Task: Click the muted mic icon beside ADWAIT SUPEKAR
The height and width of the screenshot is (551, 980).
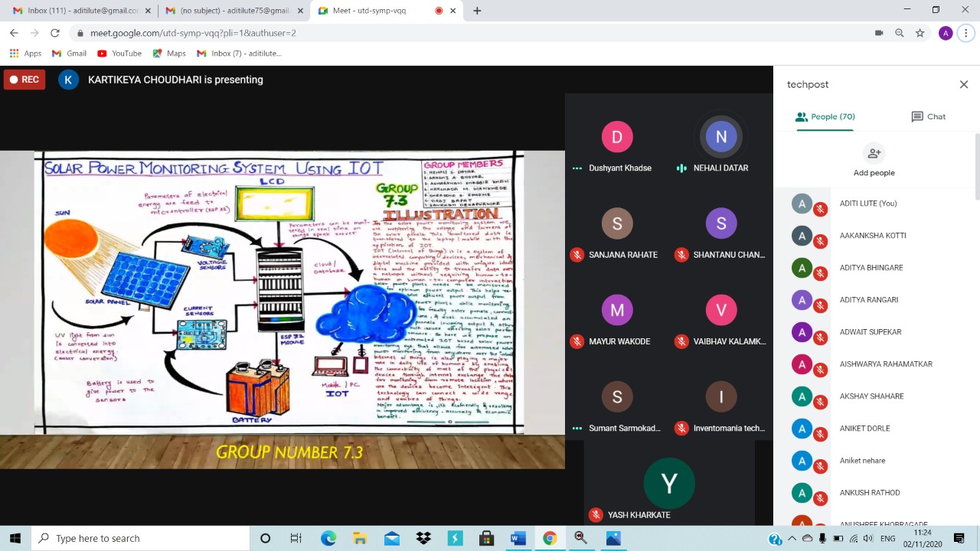Action: (x=820, y=338)
